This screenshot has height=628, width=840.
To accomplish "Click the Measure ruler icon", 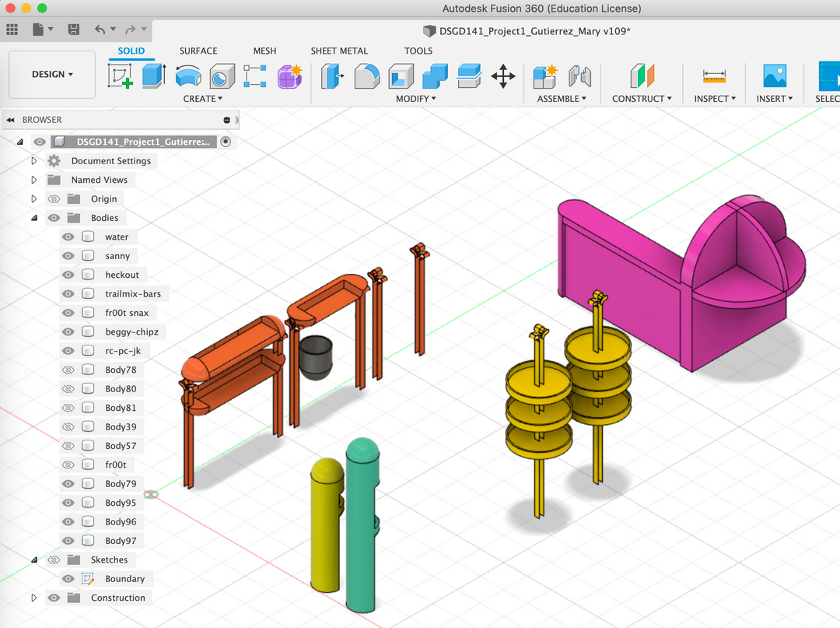I will point(713,76).
